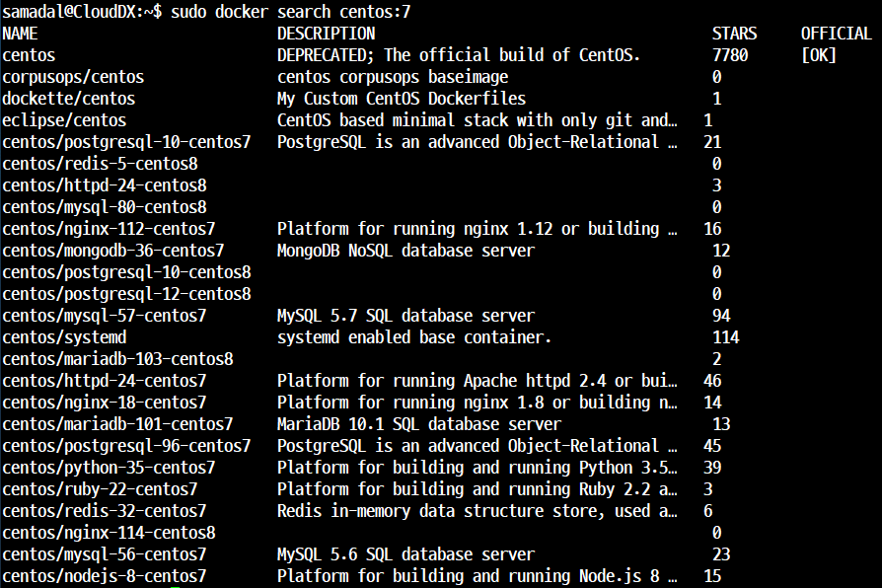Select star count 12 for mongodb-36-centos7
Screen dimensions: 882x588
click(721, 251)
